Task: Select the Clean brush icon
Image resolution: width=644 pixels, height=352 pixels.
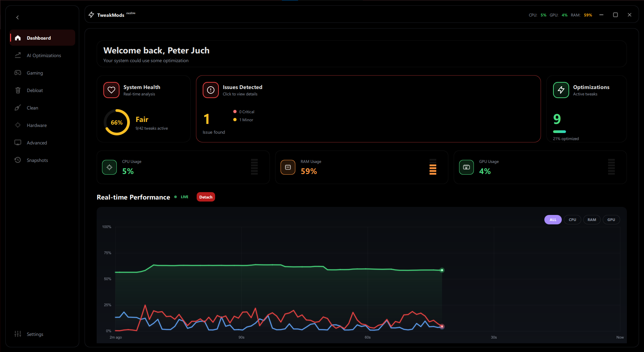Action: pyautogui.click(x=18, y=107)
